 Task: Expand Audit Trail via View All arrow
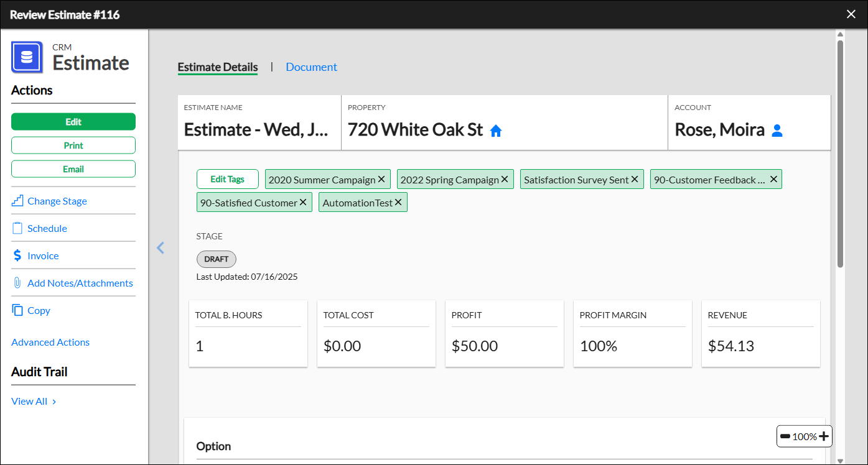click(x=54, y=402)
